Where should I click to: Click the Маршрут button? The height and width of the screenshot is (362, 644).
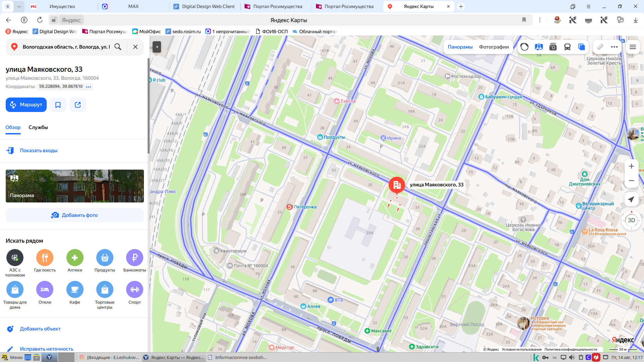coord(26,105)
